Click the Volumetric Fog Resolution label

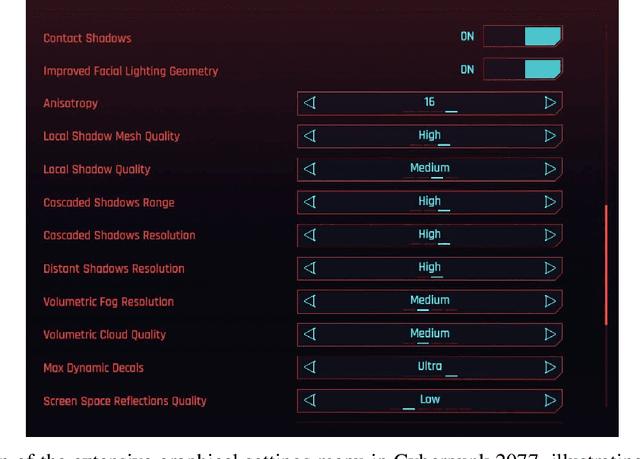tap(108, 301)
